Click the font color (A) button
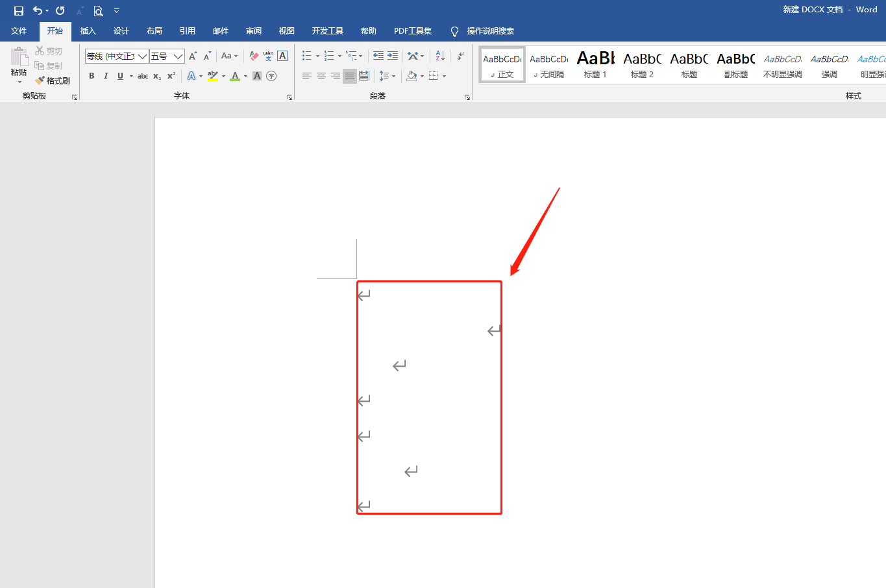The image size is (886, 588). pyautogui.click(x=235, y=76)
